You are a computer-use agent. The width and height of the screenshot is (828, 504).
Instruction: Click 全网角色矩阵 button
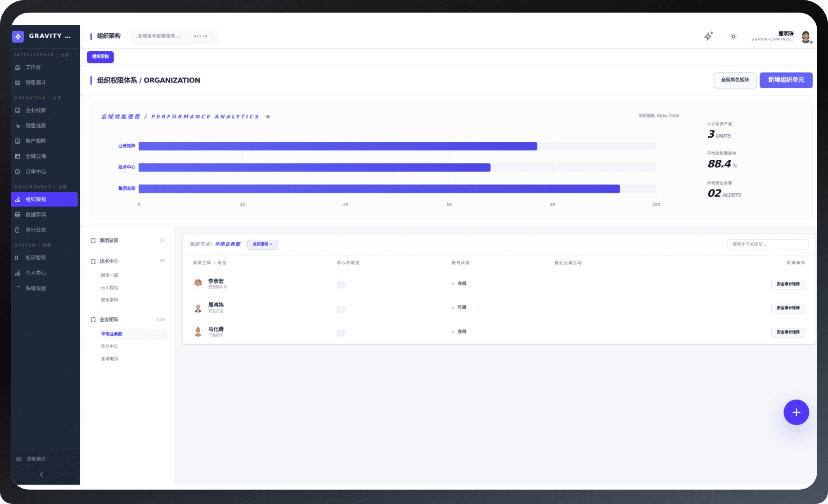(x=735, y=80)
